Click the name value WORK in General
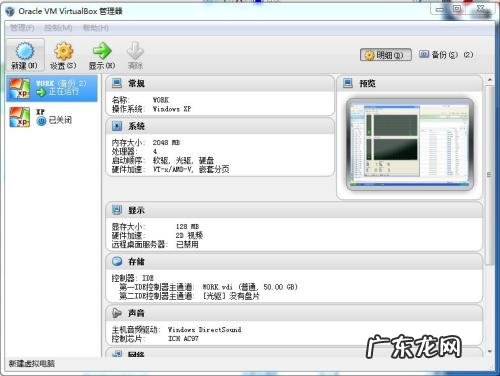 pos(161,100)
